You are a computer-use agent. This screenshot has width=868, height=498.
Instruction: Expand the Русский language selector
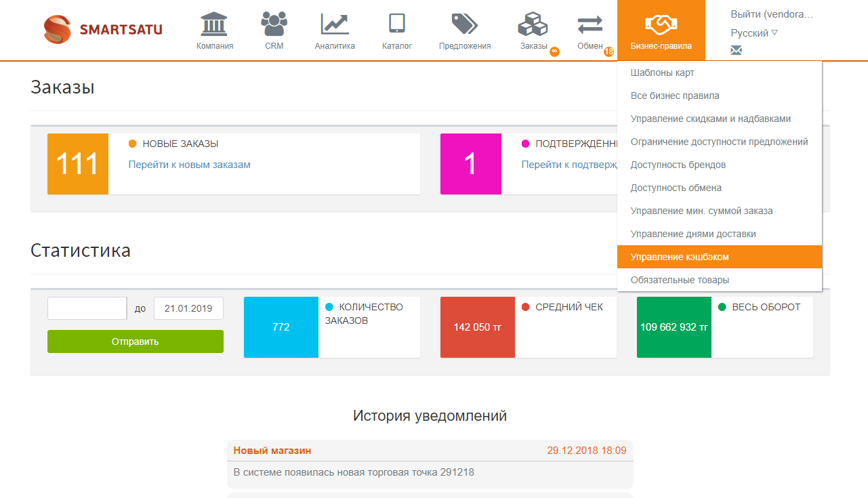(754, 33)
